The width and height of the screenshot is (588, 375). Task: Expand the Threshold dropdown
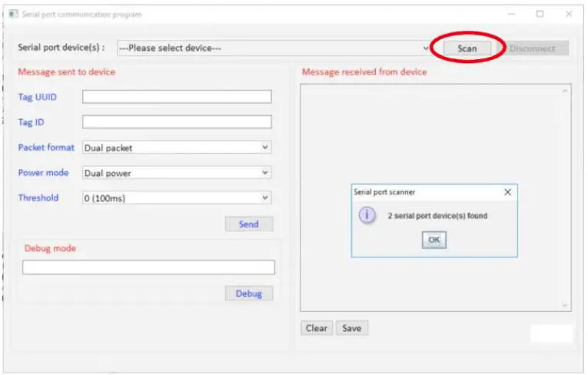(x=177, y=198)
